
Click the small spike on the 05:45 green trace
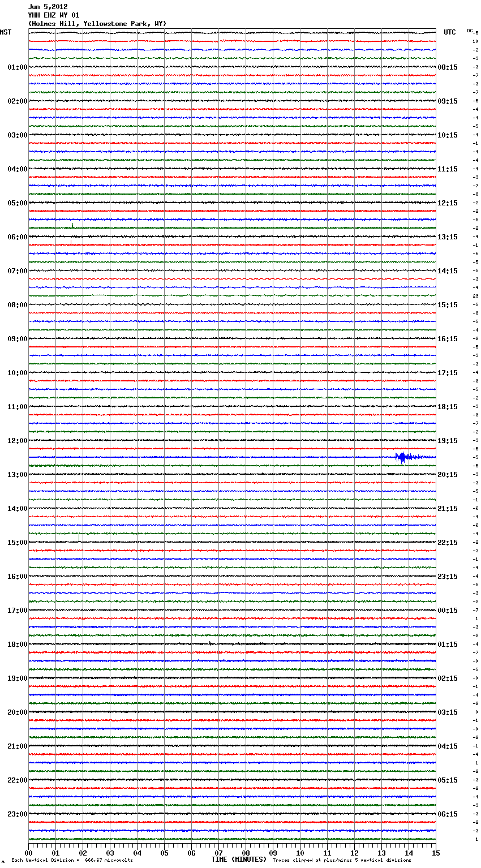(x=72, y=226)
